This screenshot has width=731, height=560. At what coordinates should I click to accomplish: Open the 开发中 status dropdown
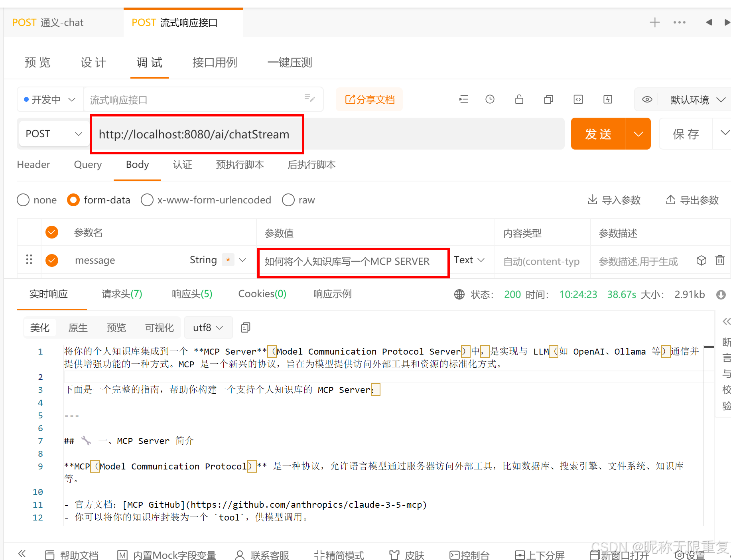[50, 99]
